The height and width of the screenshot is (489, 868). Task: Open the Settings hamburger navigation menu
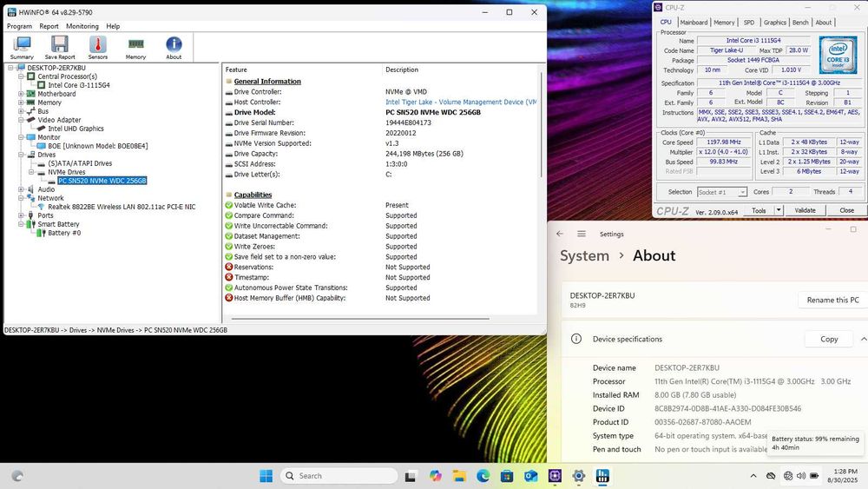click(x=582, y=234)
